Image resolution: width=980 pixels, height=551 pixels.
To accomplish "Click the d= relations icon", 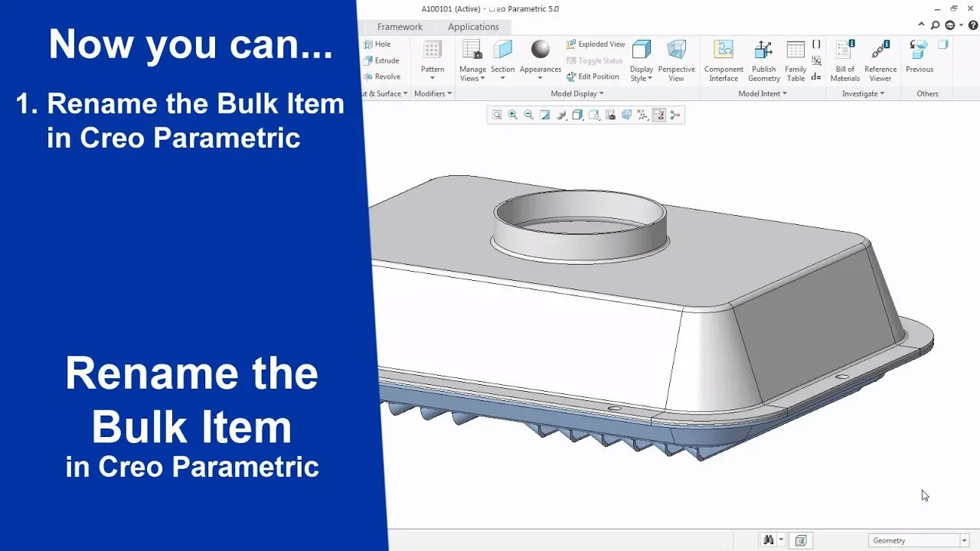I will [816, 77].
